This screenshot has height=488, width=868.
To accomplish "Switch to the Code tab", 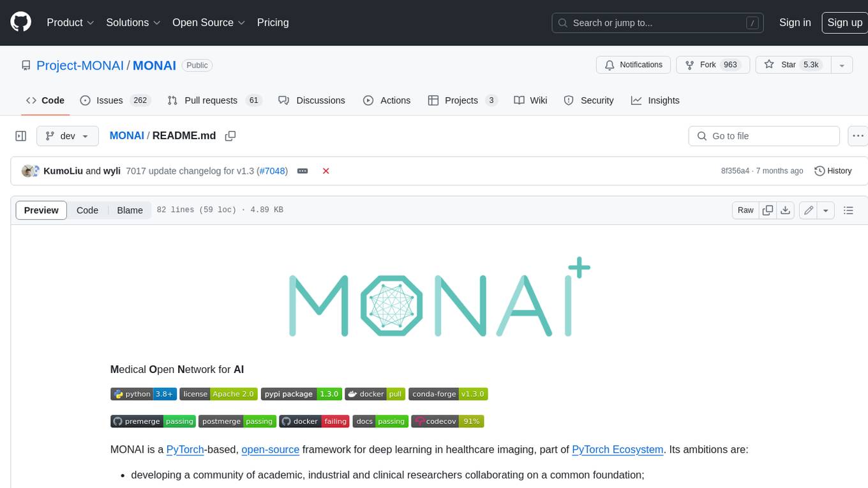I will click(x=45, y=100).
